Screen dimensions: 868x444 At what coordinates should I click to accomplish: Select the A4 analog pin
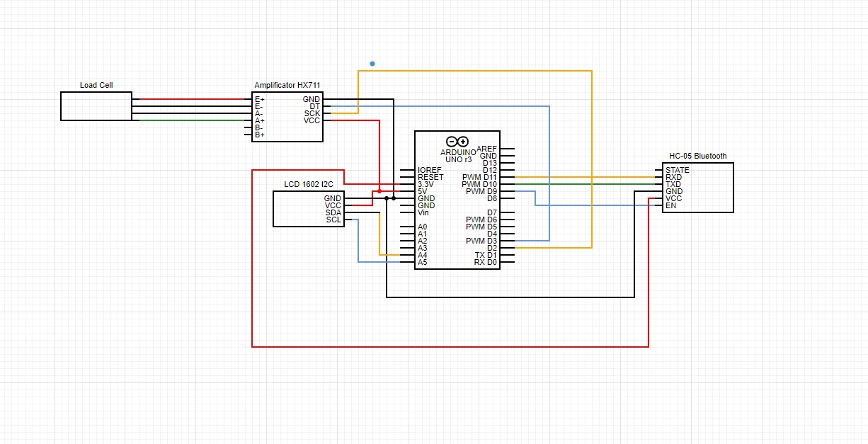423,255
